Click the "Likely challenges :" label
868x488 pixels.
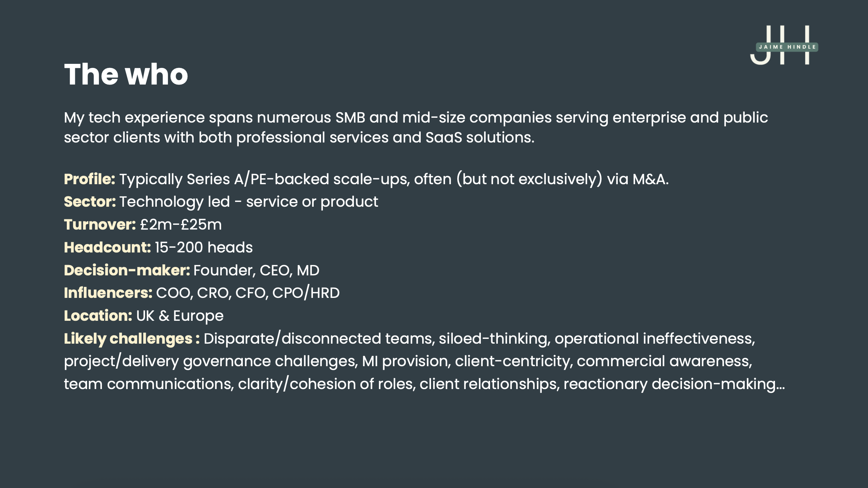[131, 339]
